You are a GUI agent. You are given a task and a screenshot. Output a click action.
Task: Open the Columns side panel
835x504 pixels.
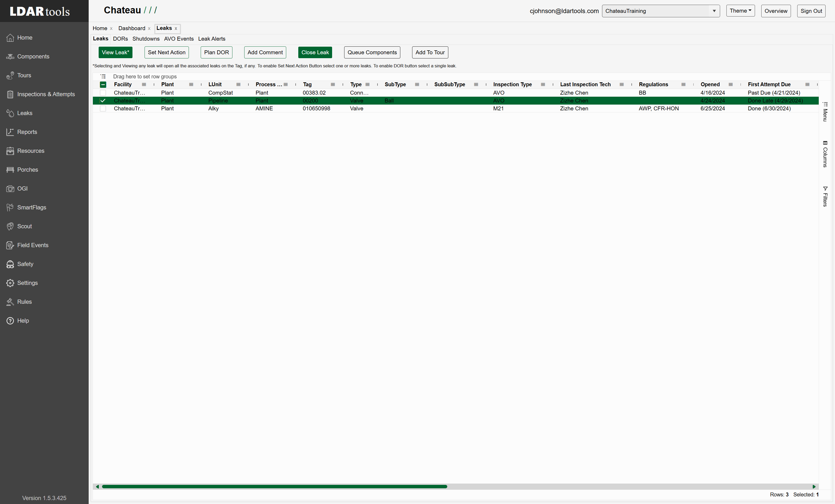pos(825,154)
